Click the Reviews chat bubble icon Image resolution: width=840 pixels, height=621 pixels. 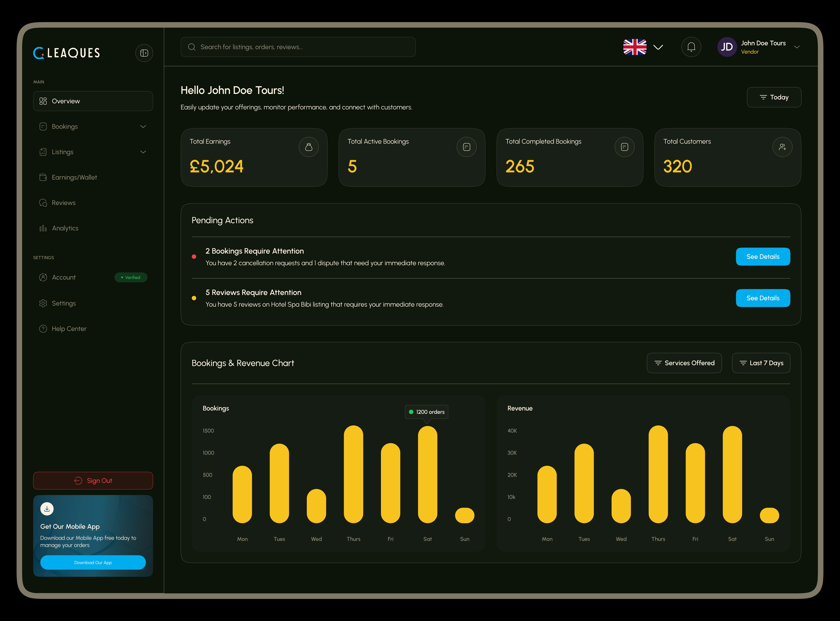[43, 203]
